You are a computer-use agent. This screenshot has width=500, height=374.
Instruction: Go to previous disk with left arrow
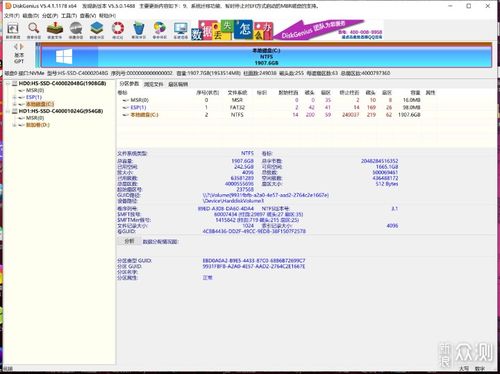coord(15,47)
